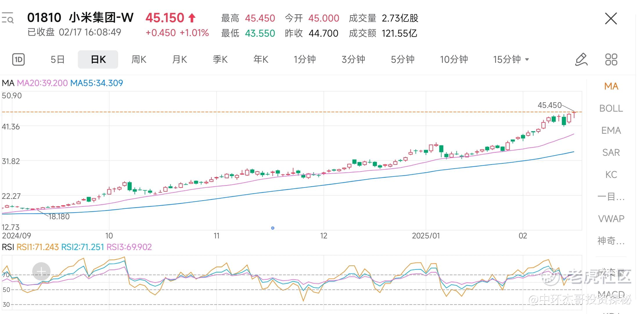Click the 昨收 44.700 value
The image size is (644, 314).
point(323,33)
